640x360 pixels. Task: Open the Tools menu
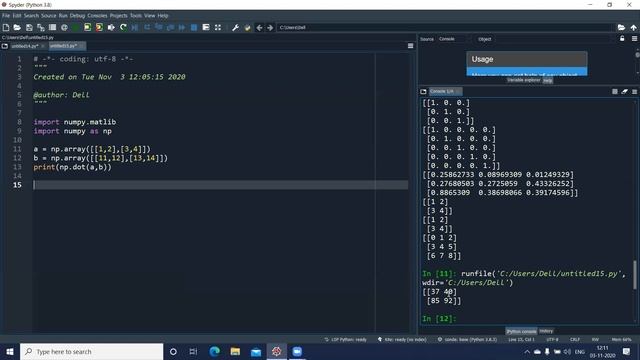136,16
